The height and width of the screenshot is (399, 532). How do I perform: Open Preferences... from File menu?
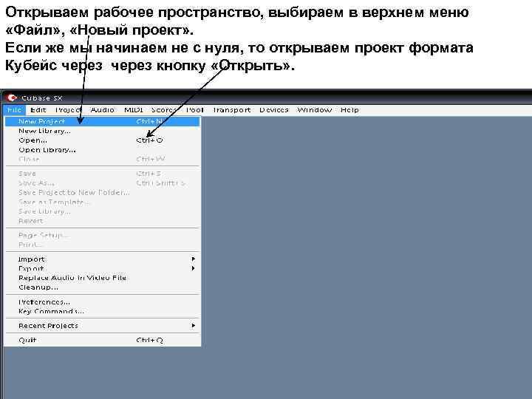(x=103, y=302)
